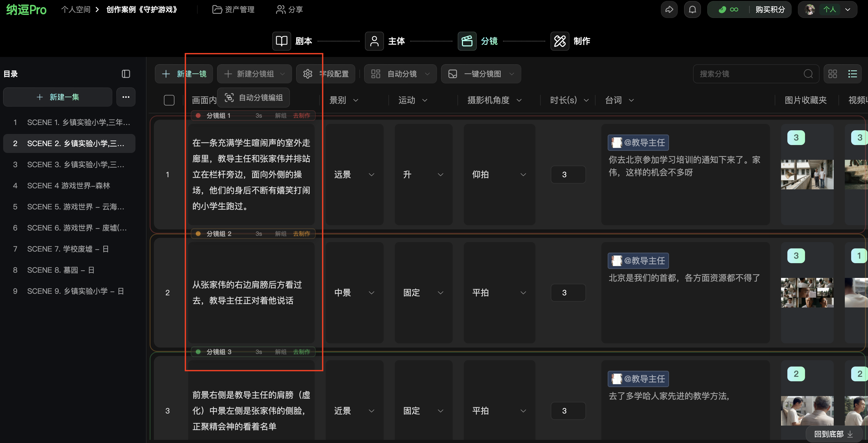Click row 1 duration field showing 3
Image resolution: width=868 pixels, height=443 pixels.
coord(568,175)
